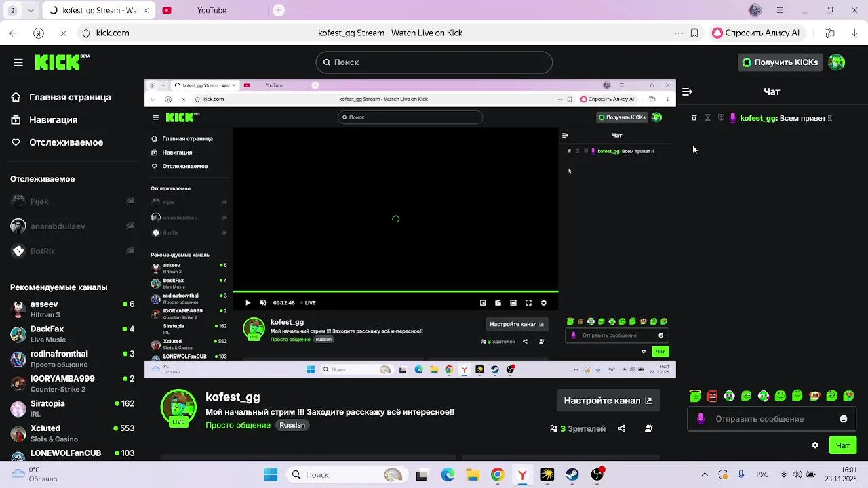Open the three-dots page menu in address bar
The height and width of the screenshot is (488, 868).
click(679, 33)
